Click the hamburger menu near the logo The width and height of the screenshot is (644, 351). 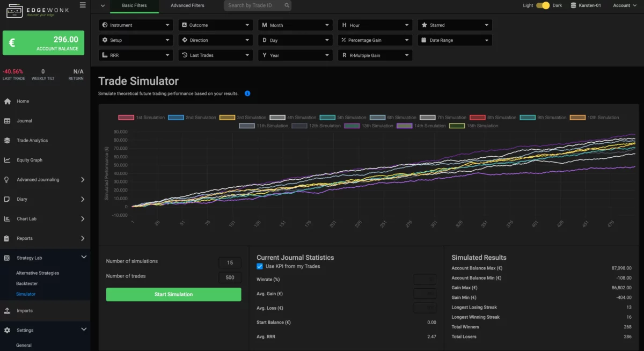pyautogui.click(x=83, y=5)
